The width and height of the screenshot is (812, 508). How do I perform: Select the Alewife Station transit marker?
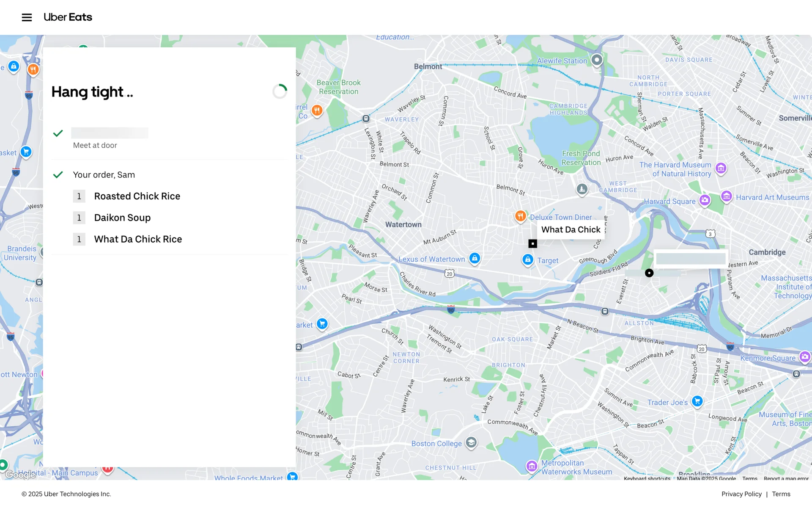[596, 60]
